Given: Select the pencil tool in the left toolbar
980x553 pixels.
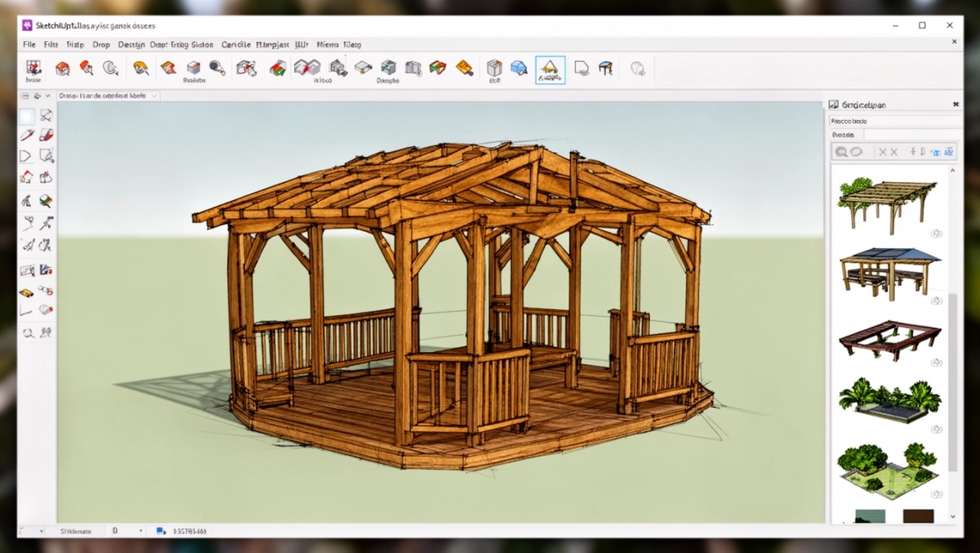Looking at the screenshot, I should point(27,136).
